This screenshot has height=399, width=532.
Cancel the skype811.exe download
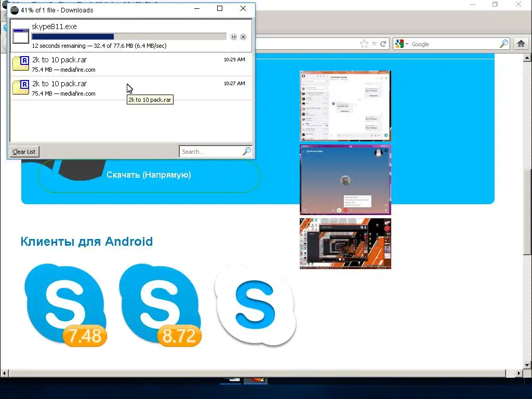(x=243, y=37)
